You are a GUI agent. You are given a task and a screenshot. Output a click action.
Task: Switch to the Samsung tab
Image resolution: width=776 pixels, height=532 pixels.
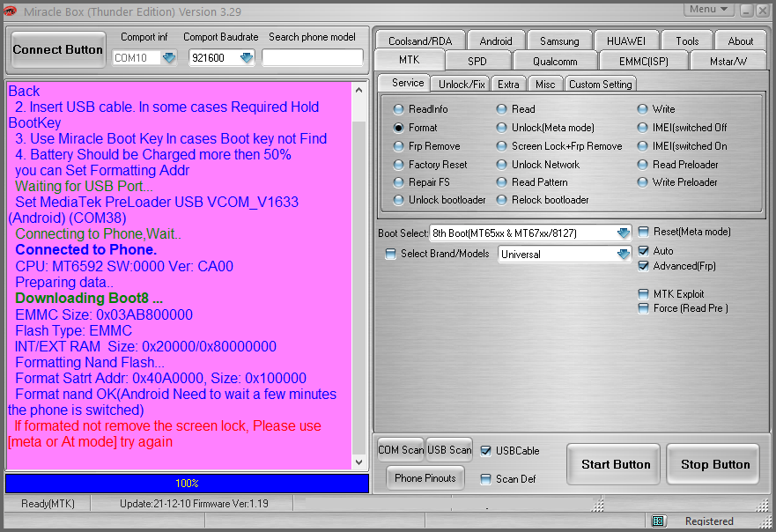[x=559, y=41]
